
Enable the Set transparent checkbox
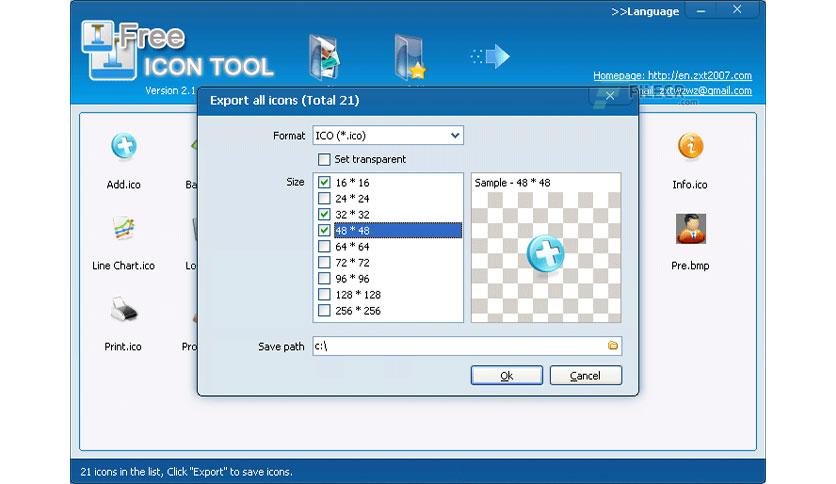324,159
